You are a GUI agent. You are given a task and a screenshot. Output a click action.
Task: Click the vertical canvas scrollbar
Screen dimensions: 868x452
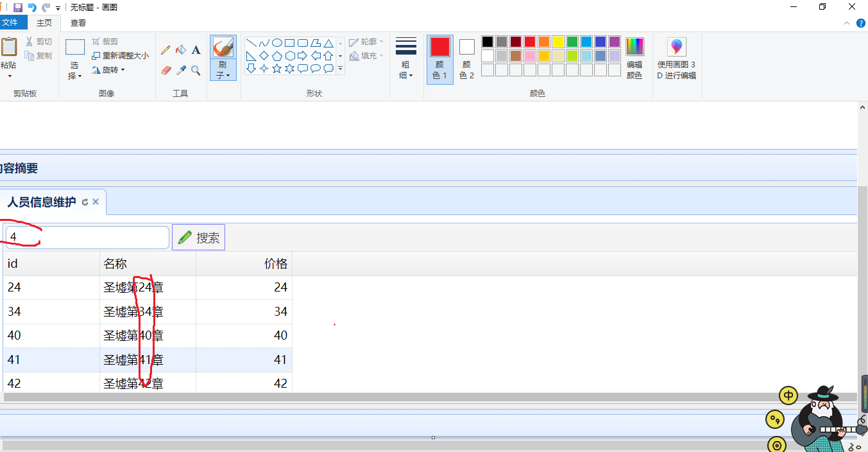tap(862, 257)
